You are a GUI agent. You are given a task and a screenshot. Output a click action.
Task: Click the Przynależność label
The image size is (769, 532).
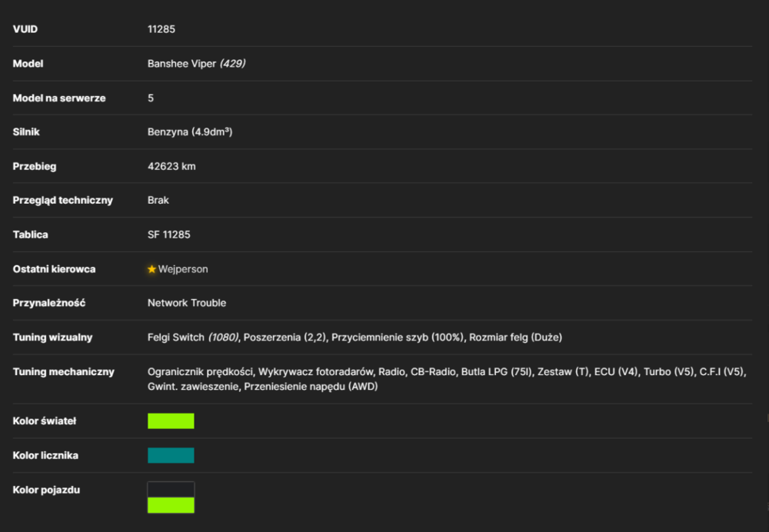coord(49,303)
